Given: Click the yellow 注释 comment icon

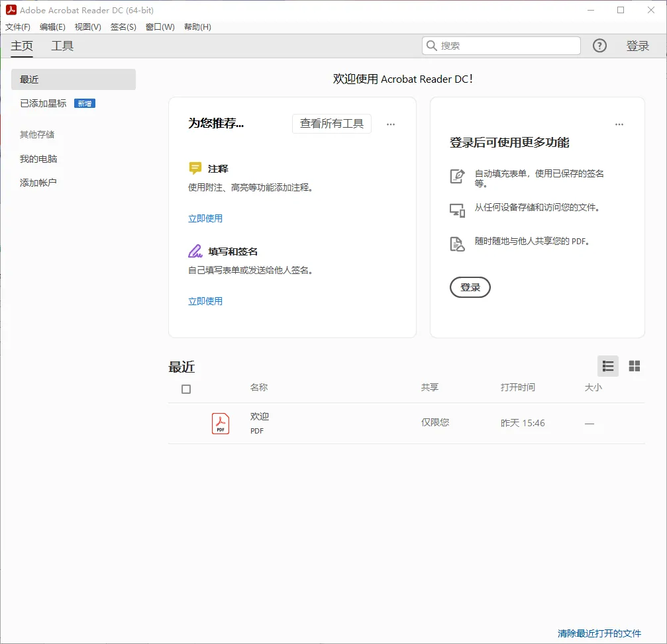Looking at the screenshot, I should [195, 168].
